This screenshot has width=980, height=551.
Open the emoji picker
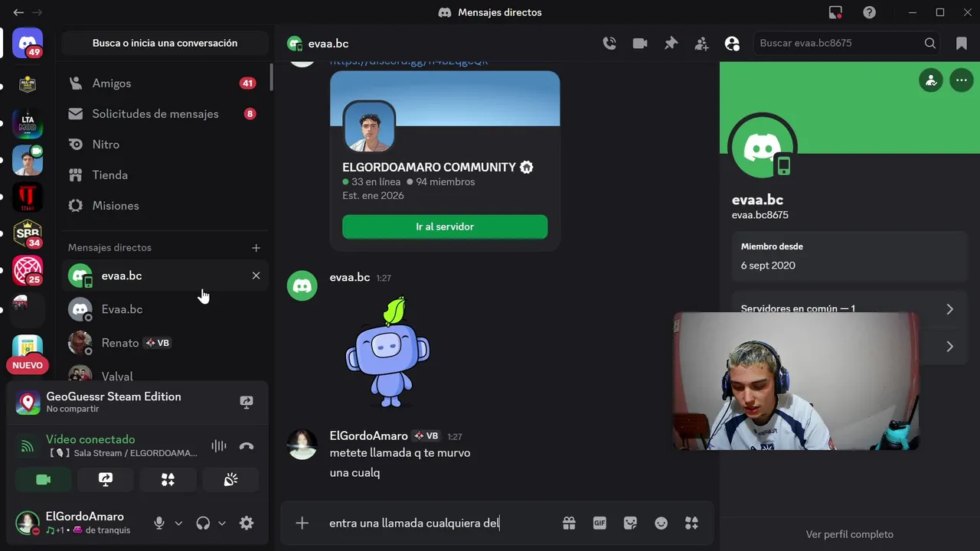[661, 523]
